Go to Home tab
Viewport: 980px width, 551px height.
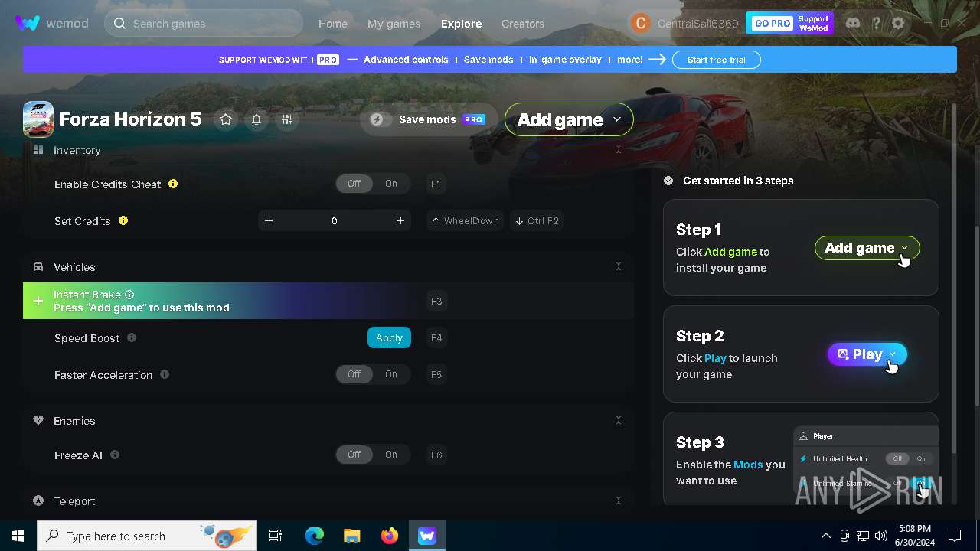point(333,24)
